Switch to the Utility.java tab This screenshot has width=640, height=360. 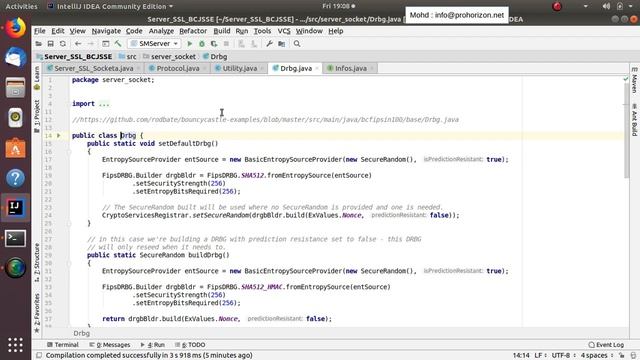click(x=240, y=68)
